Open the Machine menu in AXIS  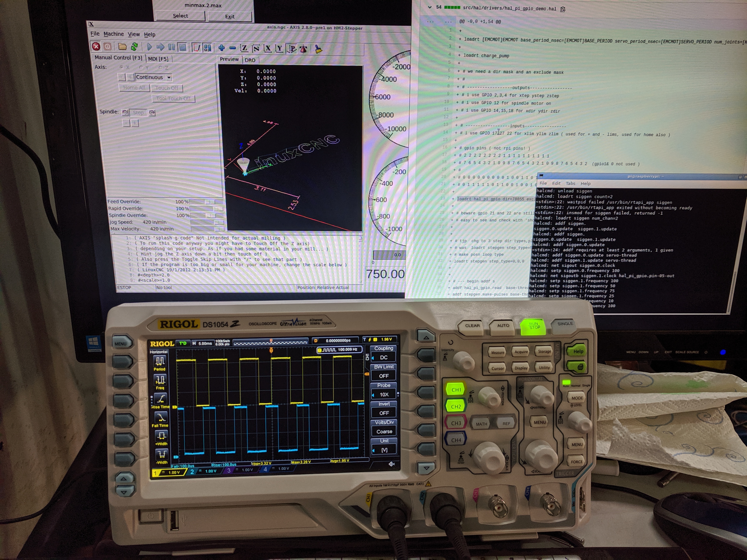tap(113, 34)
